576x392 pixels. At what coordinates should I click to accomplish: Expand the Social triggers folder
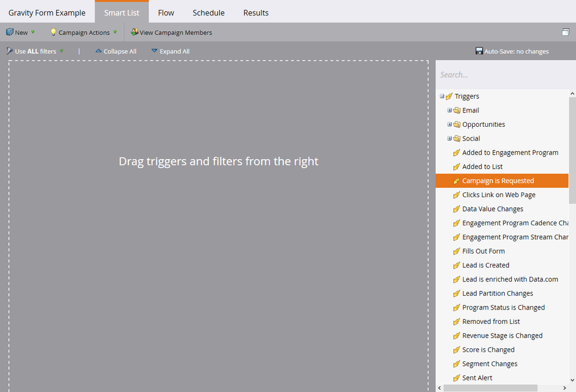(x=450, y=138)
